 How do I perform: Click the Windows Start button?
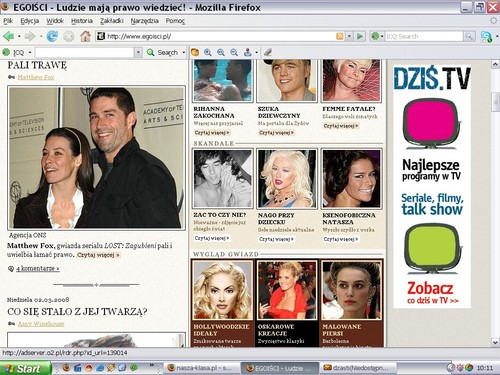pos(25,368)
